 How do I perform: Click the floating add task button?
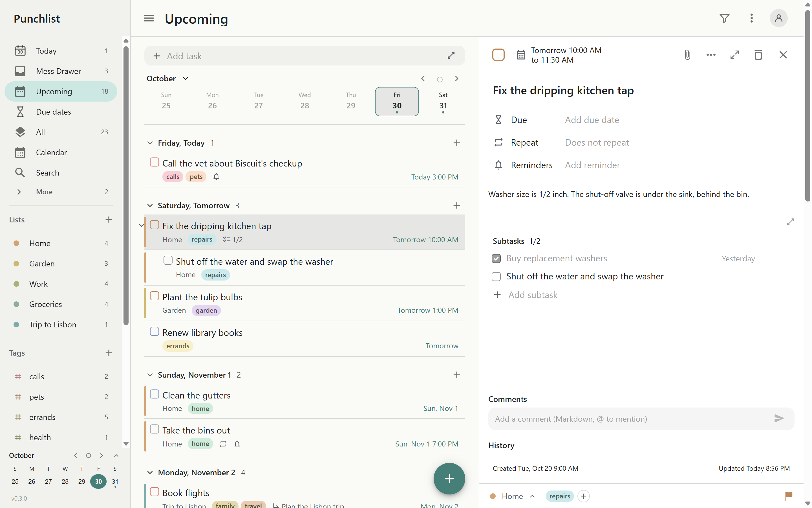click(449, 478)
